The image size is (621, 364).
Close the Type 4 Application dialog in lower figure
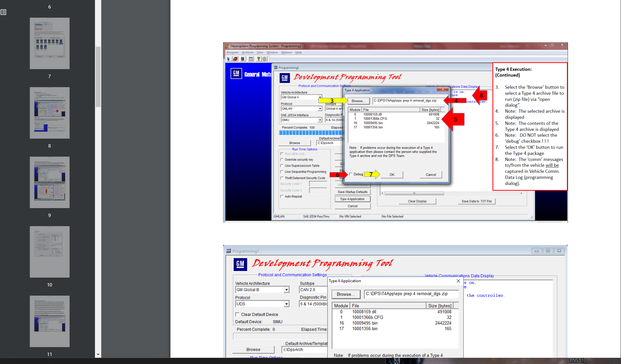coord(458,281)
